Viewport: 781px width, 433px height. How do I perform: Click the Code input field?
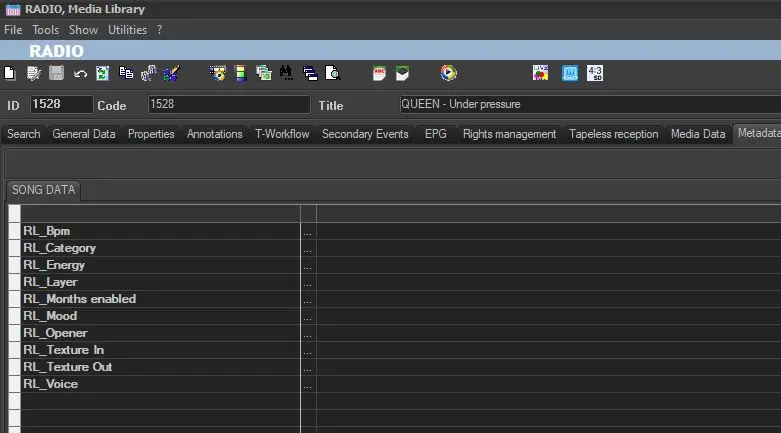pyautogui.click(x=229, y=104)
